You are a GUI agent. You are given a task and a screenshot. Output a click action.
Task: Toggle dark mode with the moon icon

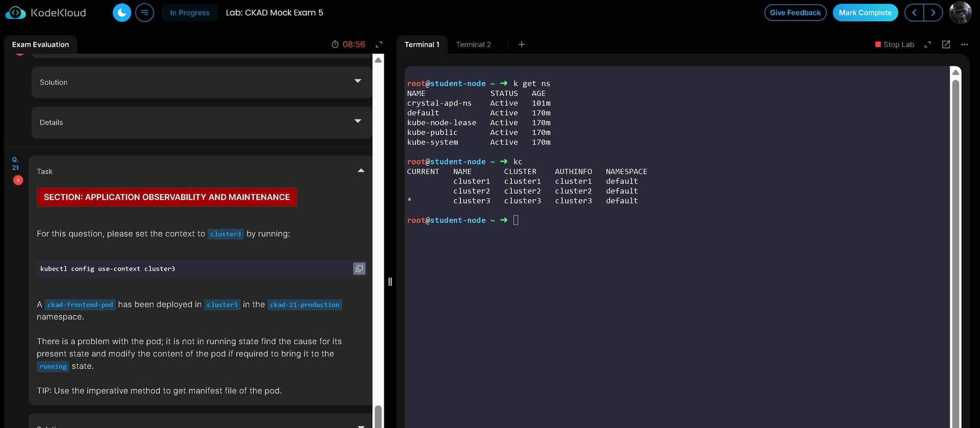[121, 13]
